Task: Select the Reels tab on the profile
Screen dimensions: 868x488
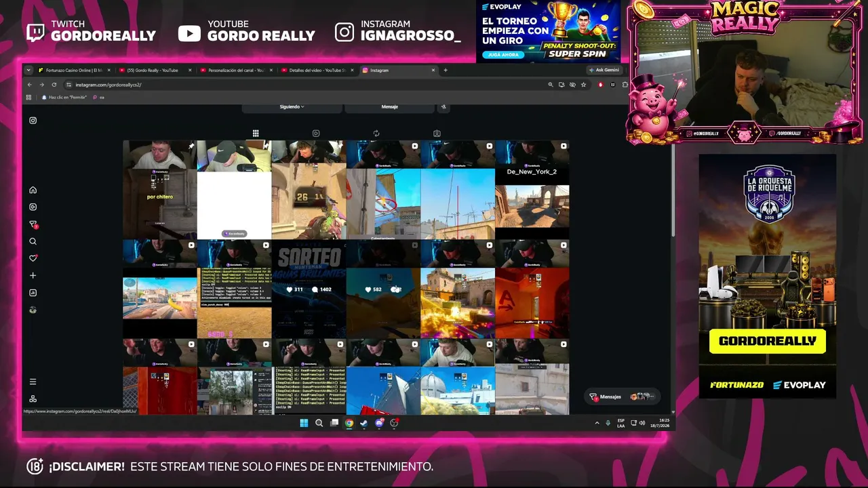Action: click(316, 134)
